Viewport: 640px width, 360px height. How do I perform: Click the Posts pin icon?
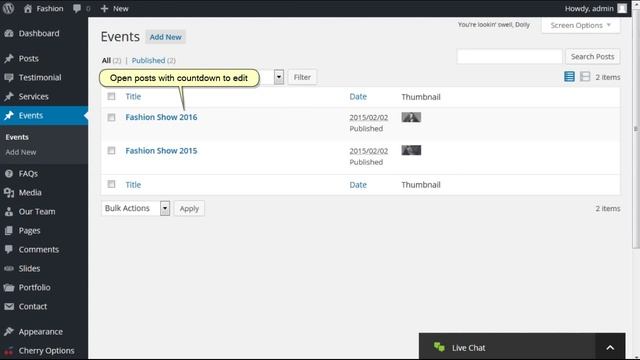9,59
